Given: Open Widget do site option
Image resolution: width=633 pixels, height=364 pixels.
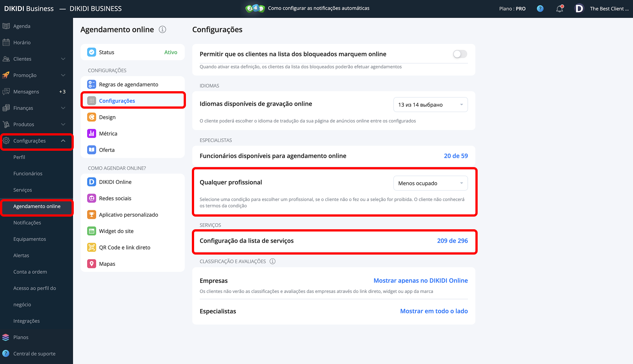Looking at the screenshot, I should (116, 231).
